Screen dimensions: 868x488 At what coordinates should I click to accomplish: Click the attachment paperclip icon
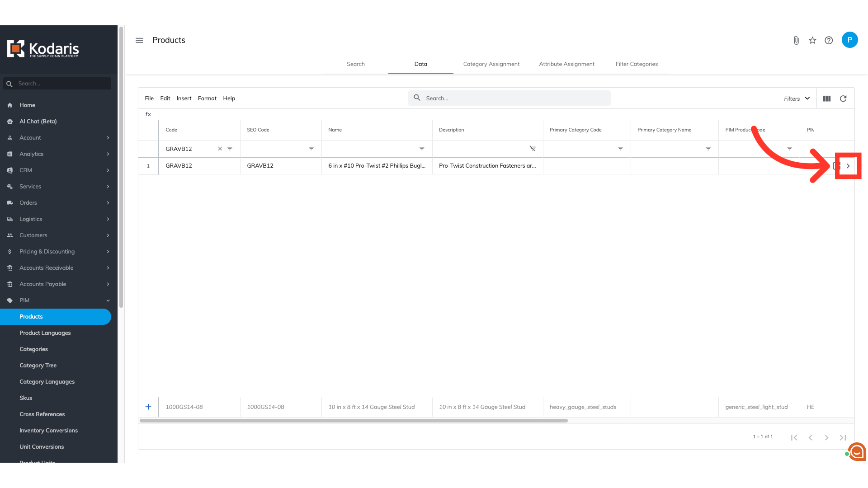coord(796,41)
